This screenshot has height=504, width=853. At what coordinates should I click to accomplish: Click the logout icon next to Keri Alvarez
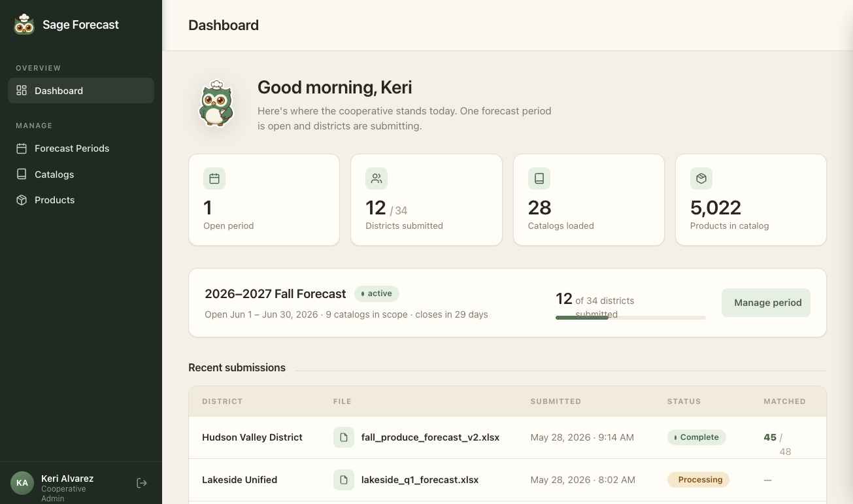(142, 483)
